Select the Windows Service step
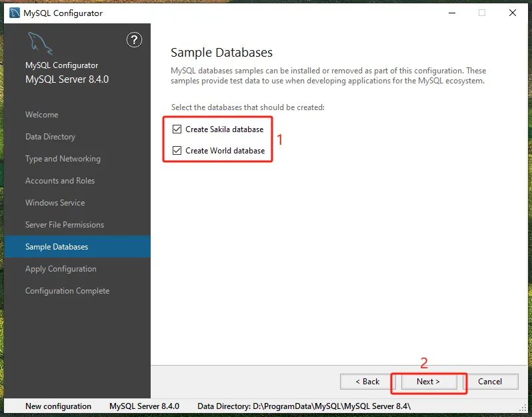This screenshot has width=532, height=417. 55,203
